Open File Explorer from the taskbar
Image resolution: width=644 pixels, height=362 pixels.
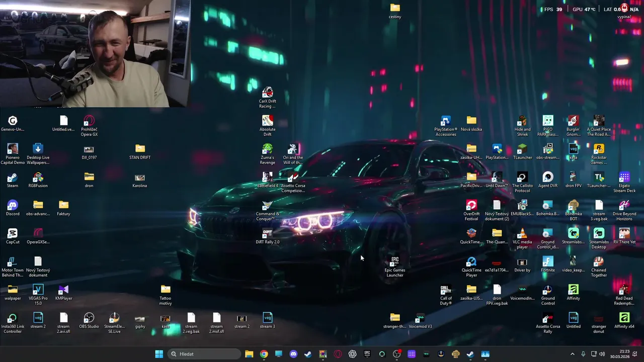pyautogui.click(x=249, y=354)
